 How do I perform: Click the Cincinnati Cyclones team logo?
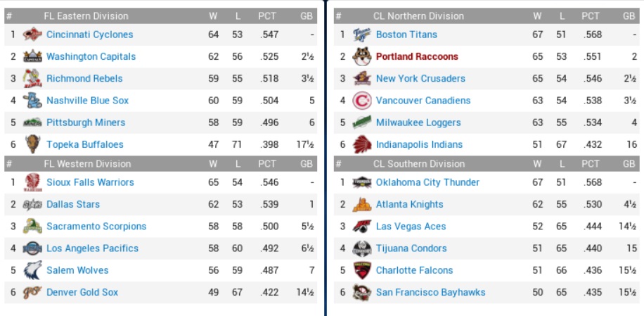[x=32, y=34]
